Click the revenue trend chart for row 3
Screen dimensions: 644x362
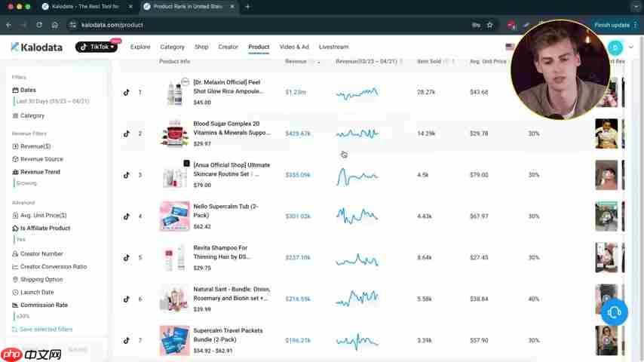pos(357,176)
